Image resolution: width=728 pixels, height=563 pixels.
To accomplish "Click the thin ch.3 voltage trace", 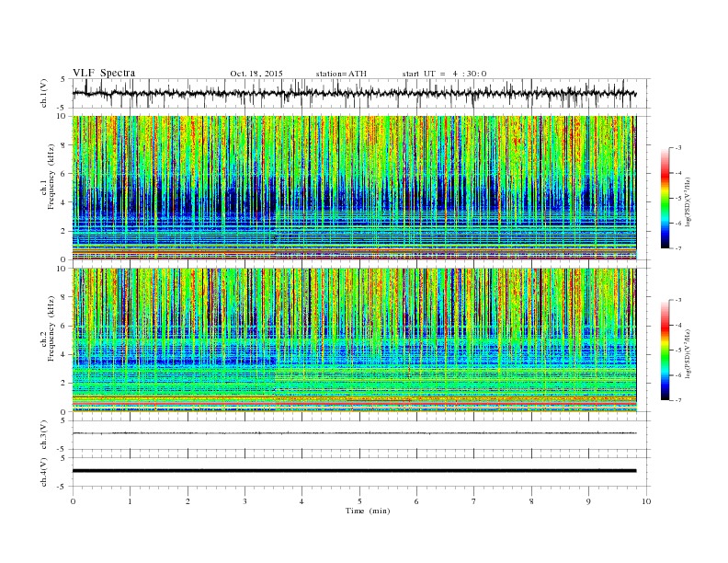I will click(354, 433).
